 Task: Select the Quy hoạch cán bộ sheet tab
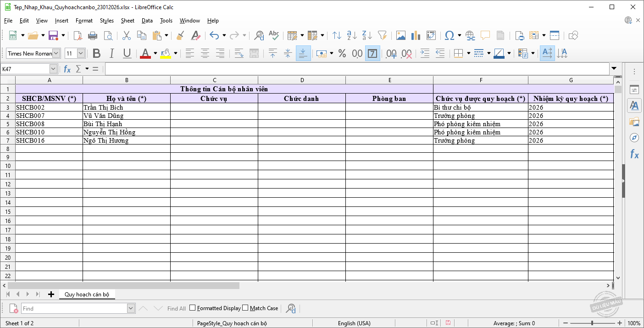pyautogui.click(x=87, y=294)
